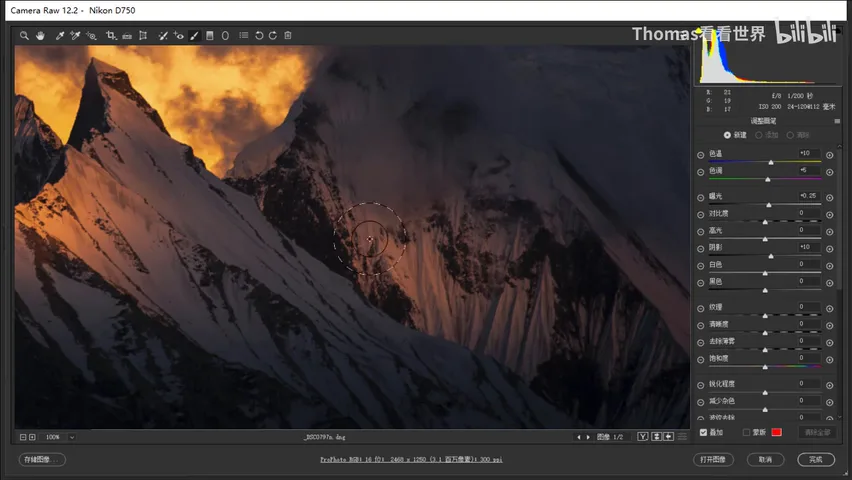Viewport: 852px width, 480px height.
Task: Click the 清晰度 slider handle
Action: pos(765,333)
